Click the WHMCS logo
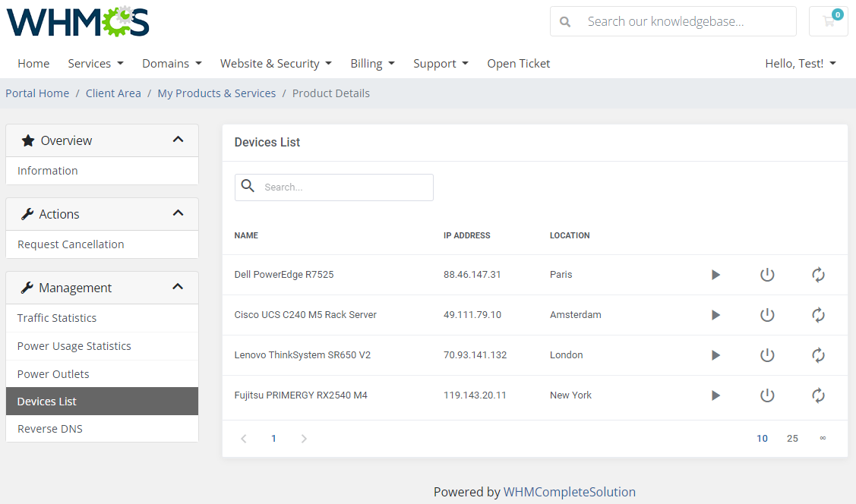This screenshot has width=856, height=504. pos(77,21)
